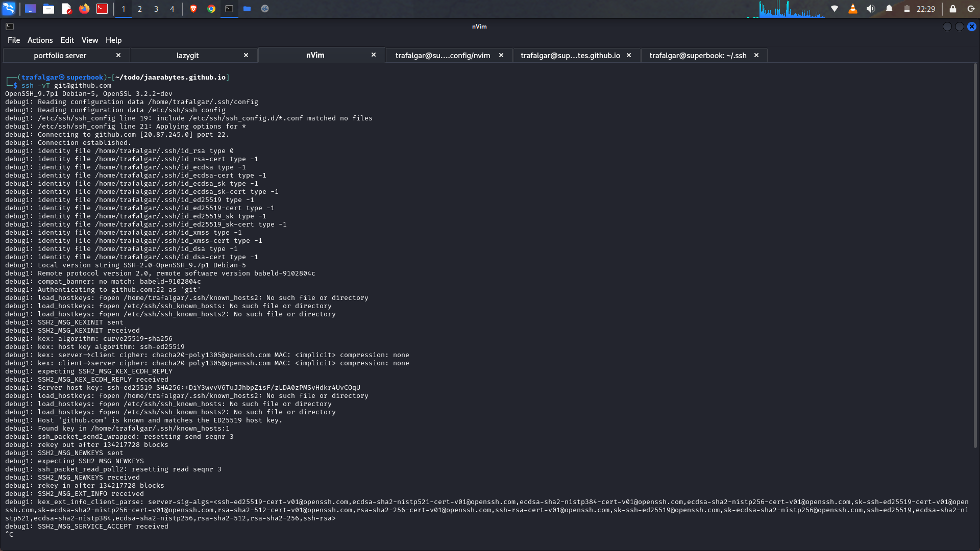Open the volume control in the tray
The height and width of the screenshot is (551, 980).
click(871, 9)
